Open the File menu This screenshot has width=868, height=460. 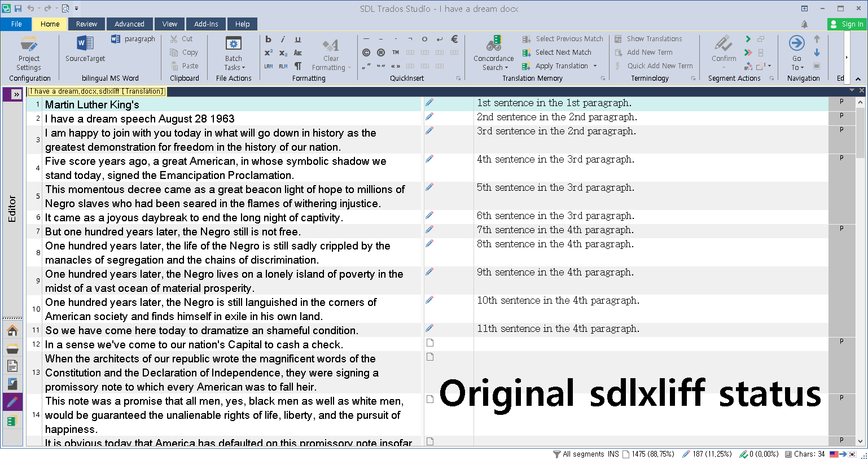(16, 24)
